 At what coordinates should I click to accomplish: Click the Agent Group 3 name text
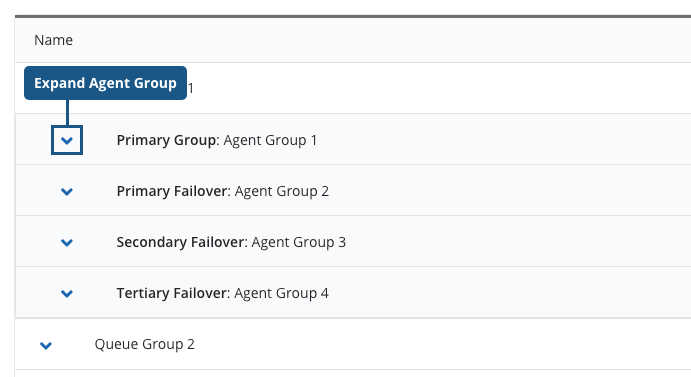tap(298, 242)
